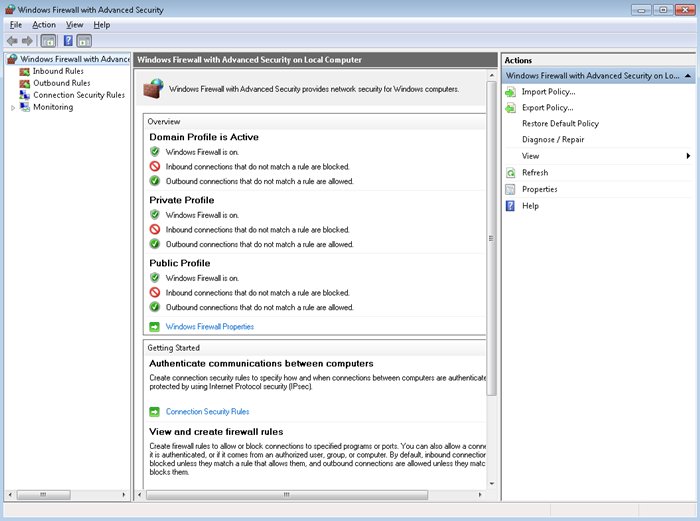Click green check icon for Public Profile outbound

coord(155,307)
